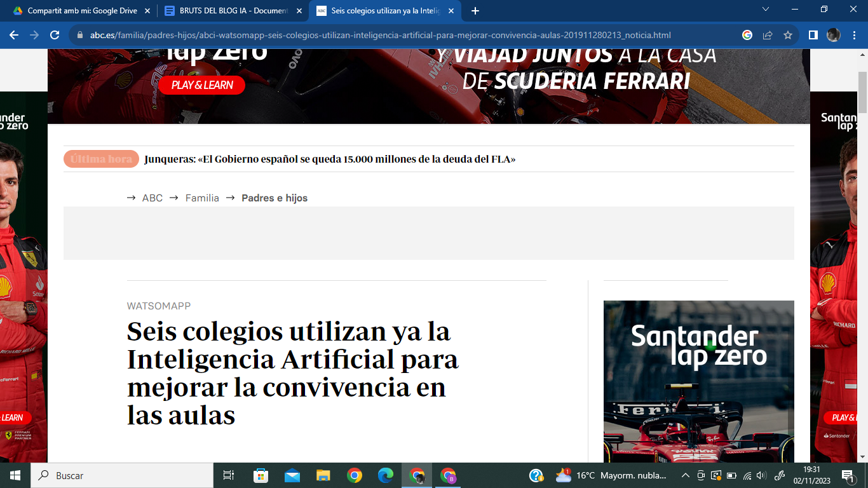Expand hidden system tray icons
Screen dimensions: 868x488
(685, 475)
